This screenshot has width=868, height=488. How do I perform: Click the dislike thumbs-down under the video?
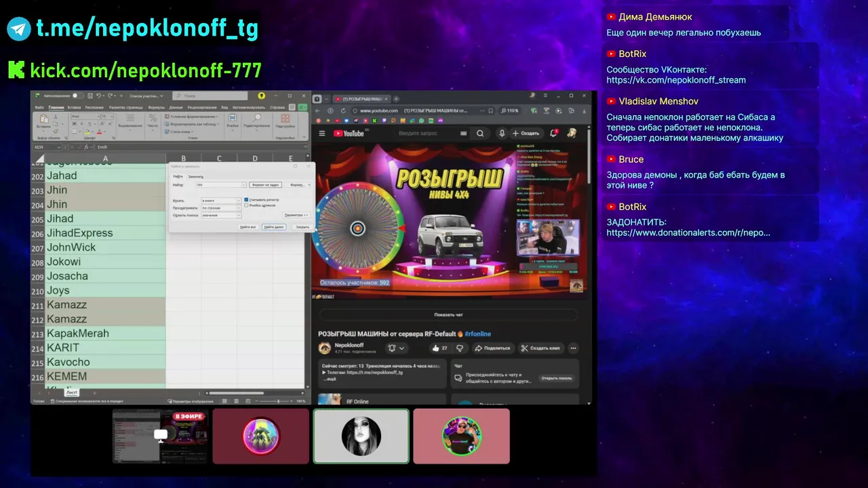pyautogui.click(x=460, y=348)
